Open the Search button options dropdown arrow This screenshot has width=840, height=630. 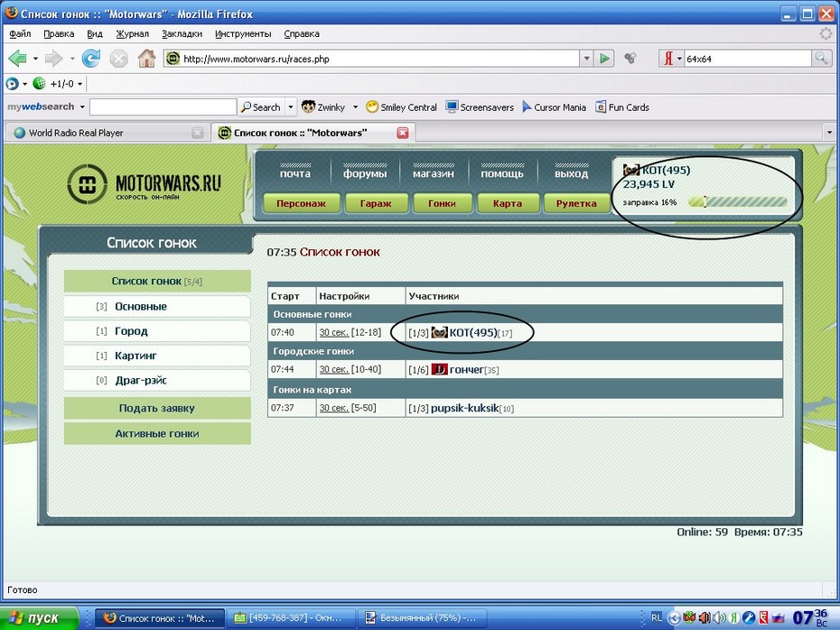[290, 107]
